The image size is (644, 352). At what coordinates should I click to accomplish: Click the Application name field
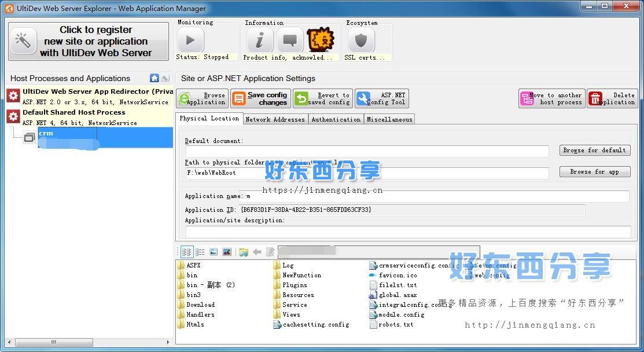436,196
